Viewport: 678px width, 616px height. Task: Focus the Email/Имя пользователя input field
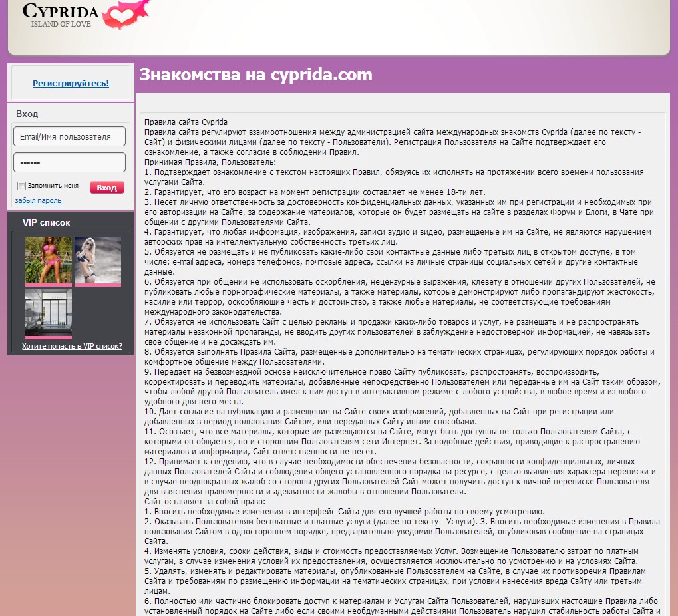(x=70, y=136)
